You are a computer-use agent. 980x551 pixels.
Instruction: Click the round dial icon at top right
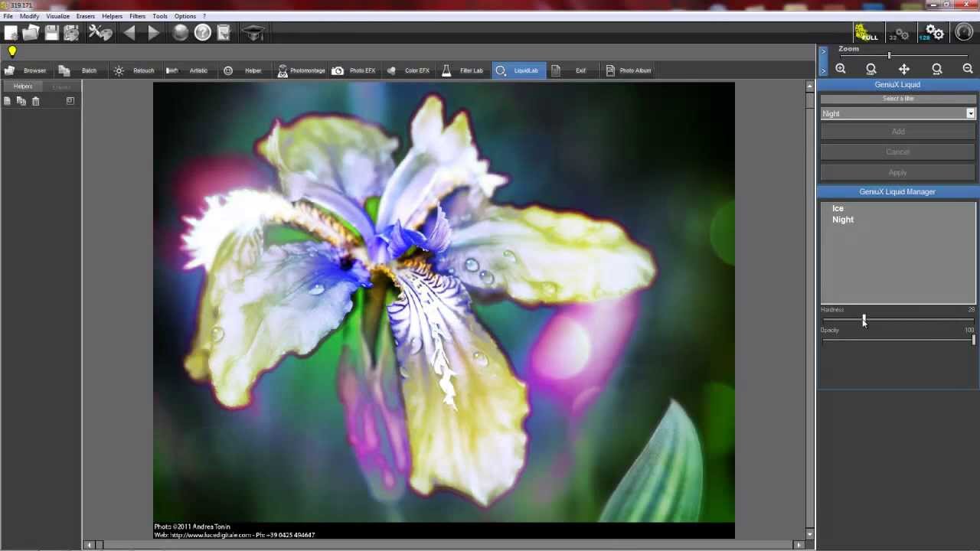tap(963, 32)
